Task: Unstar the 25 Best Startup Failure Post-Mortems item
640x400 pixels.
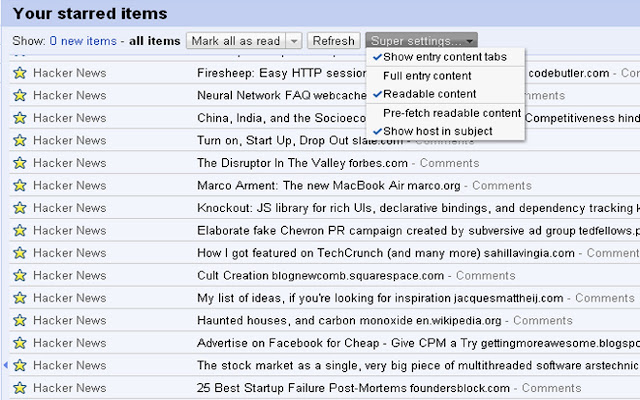Action: pos(20,388)
